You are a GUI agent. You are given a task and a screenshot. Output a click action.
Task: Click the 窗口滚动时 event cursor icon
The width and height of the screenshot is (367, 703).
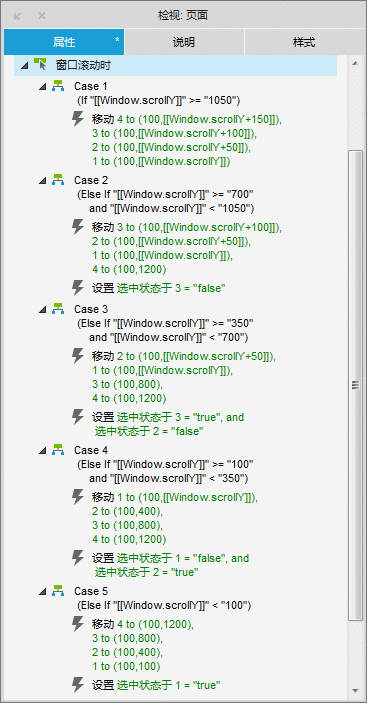tap(40, 65)
